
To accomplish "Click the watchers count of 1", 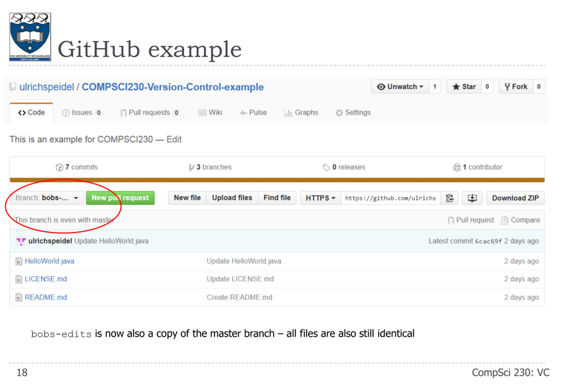I will [x=435, y=87].
